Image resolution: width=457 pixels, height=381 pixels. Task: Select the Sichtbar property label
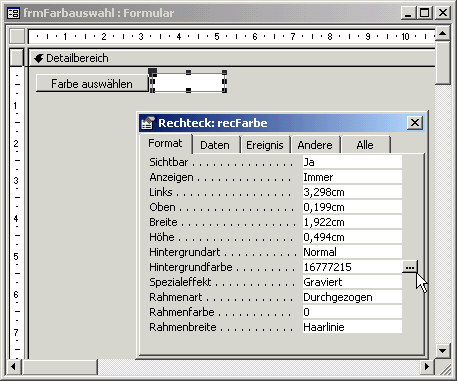point(169,162)
